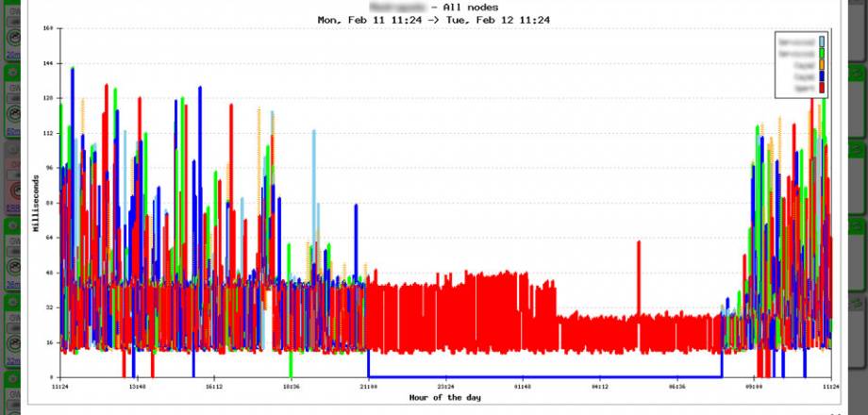
Task: Jump to the 21:00 time axis label
Action: click(368, 387)
